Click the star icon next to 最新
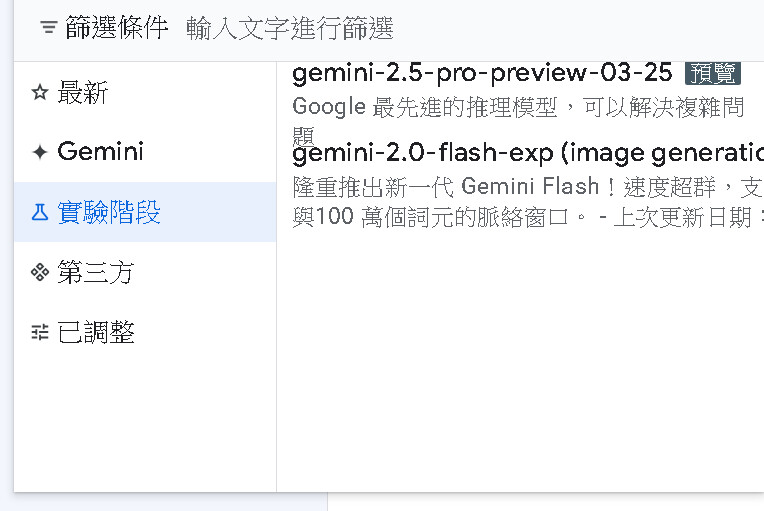Screen dimensions: 764x511 40,93
